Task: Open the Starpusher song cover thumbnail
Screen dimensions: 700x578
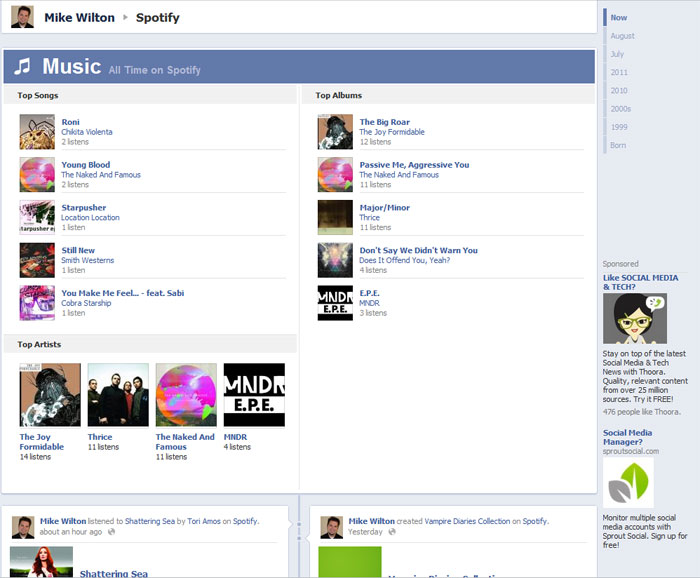Action: (x=37, y=217)
